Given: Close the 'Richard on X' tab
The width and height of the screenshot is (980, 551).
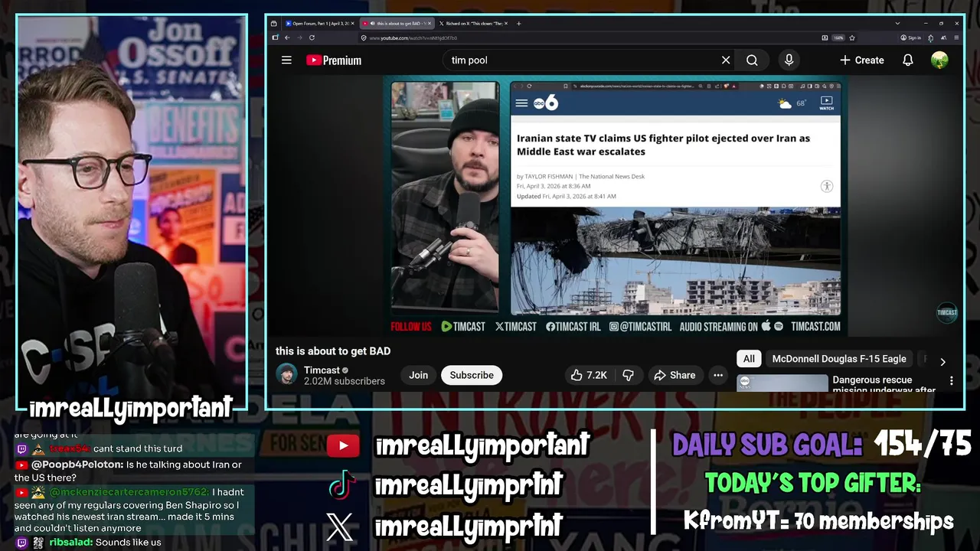Looking at the screenshot, I should point(505,24).
